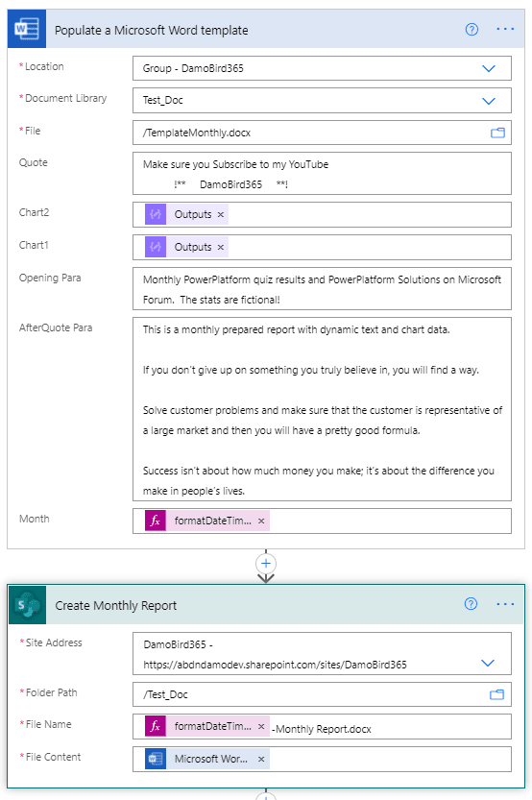Click the Opening Para text field
The image size is (532, 800).
point(322,289)
